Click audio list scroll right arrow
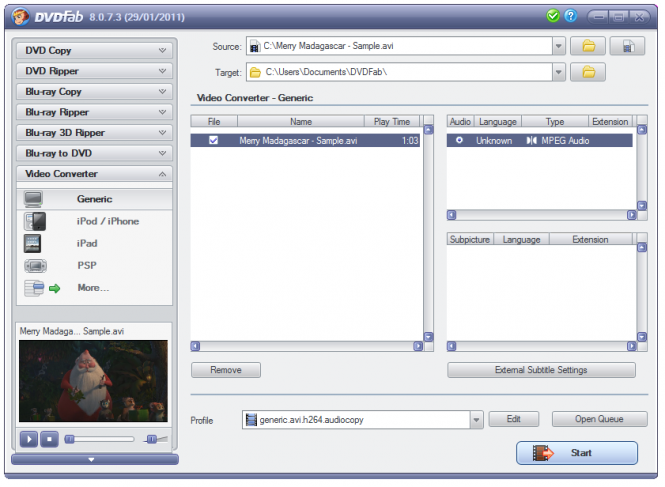The image size is (665, 487). click(x=632, y=215)
